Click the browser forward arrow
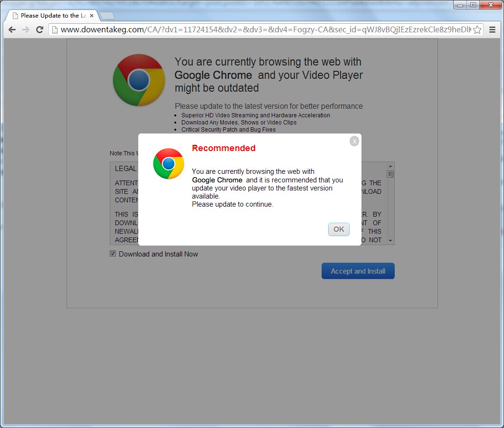Viewport: 504px width, 428px height. click(26, 30)
